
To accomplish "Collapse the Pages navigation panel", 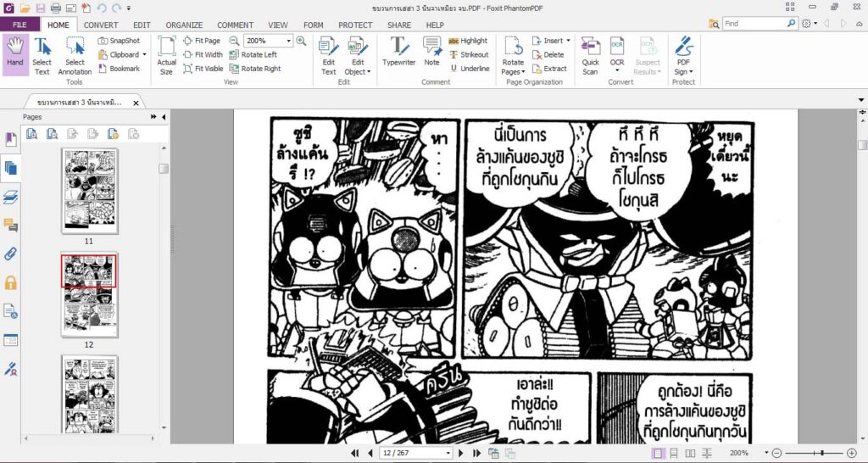I will [x=164, y=117].
